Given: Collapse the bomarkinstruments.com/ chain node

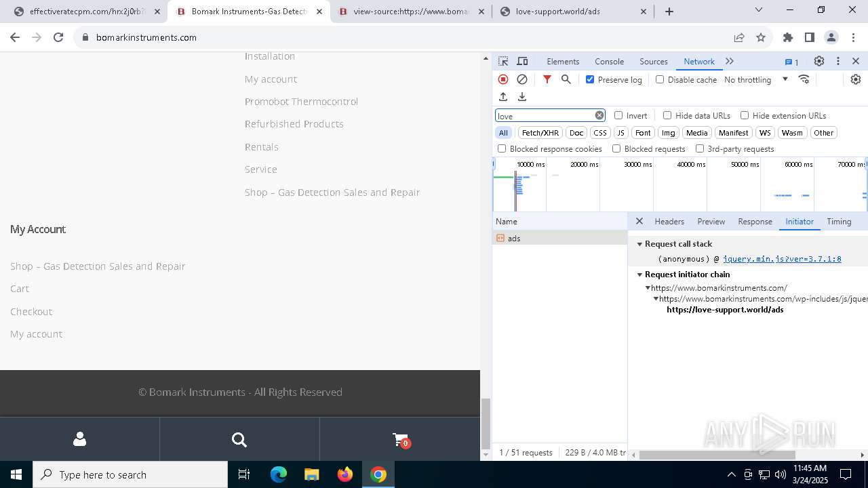Looking at the screenshot, I should (648, 288).
